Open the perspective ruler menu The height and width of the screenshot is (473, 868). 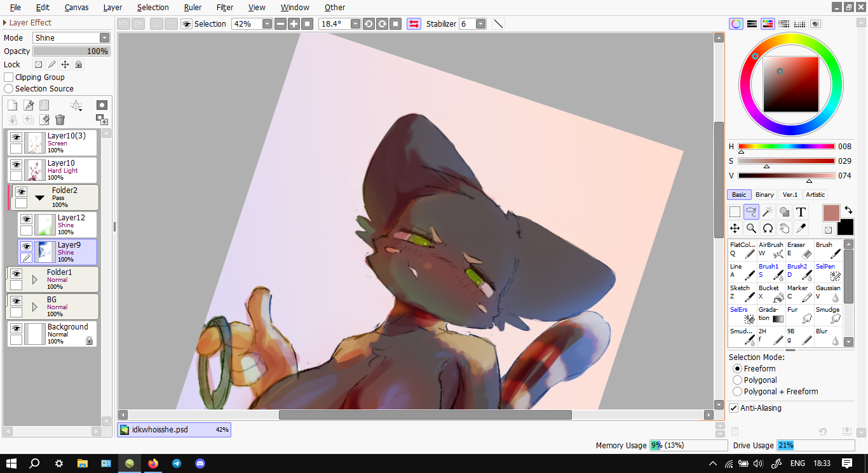76,105
